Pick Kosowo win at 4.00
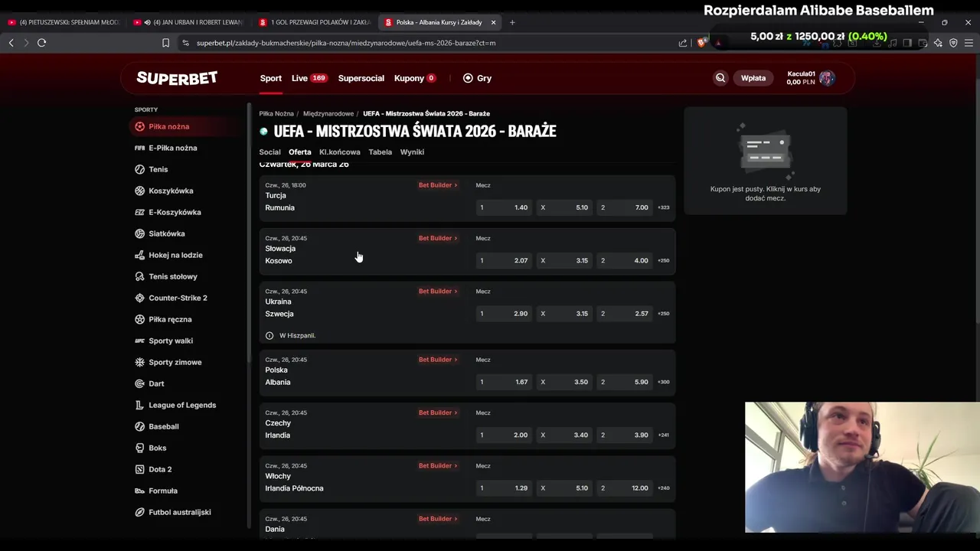The width and height of the screenshot is (980, 551). coord(625,260)
